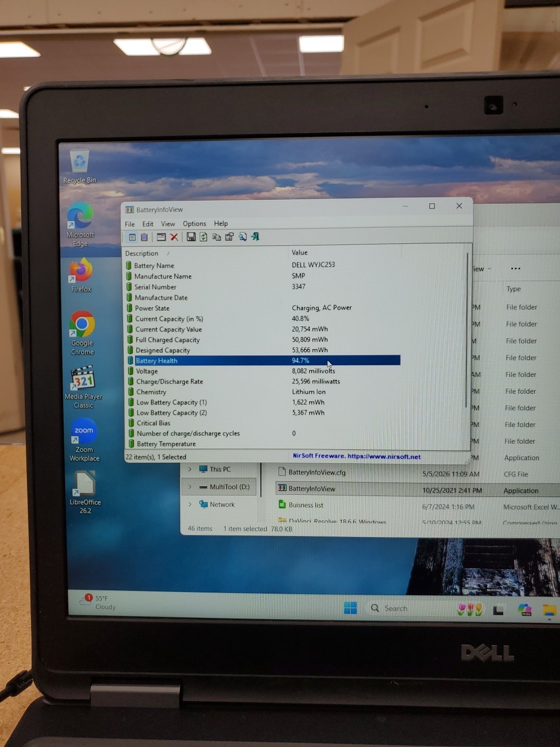Image resolution: width=560 pixels, height=747 pixels.
Task: Select the Google Chrome desktop shortcut
Action: pos(82,333)
